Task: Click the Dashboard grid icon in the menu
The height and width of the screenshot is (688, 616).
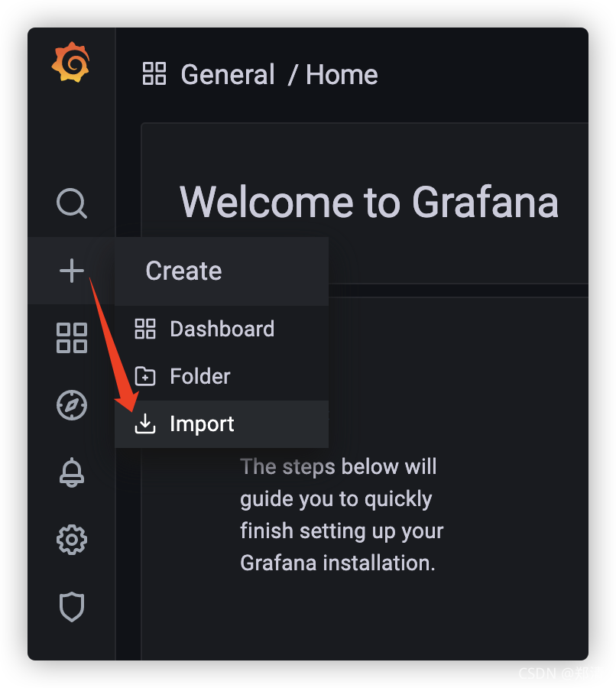Action: (144, 329)
